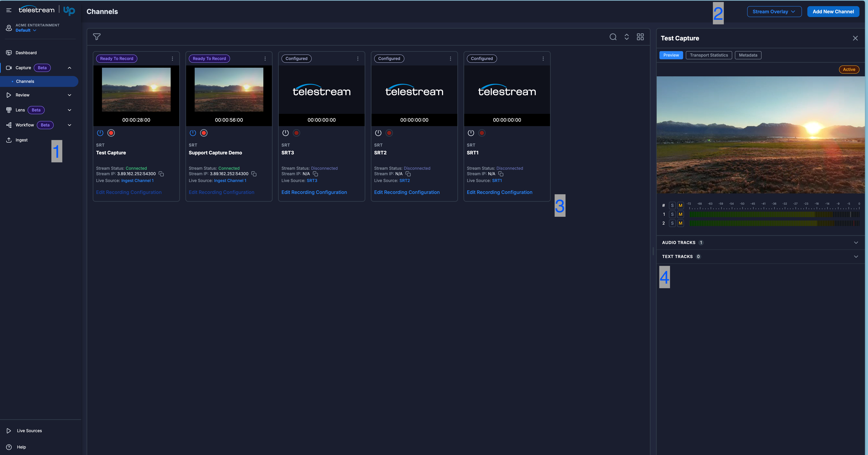This screenshot has width=868, height=455.
Task: Open the channel filter funnel icon
Action: tap(97, 37)
